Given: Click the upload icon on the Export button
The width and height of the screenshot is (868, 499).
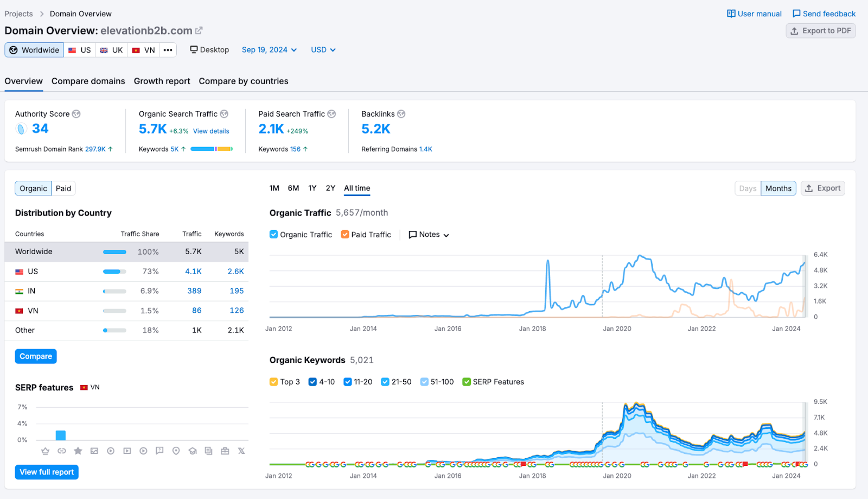Looking at the screenshot, I should coord(809,188).
